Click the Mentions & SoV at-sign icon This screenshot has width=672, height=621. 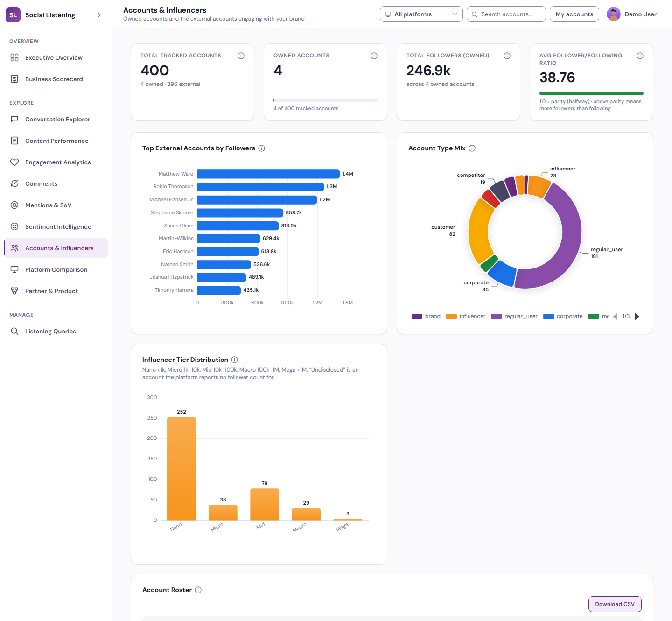[14, 205]
